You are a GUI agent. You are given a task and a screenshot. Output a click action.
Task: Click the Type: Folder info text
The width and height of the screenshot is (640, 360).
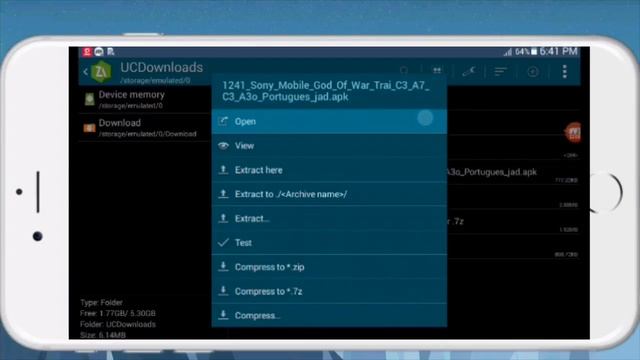(101, 302)
